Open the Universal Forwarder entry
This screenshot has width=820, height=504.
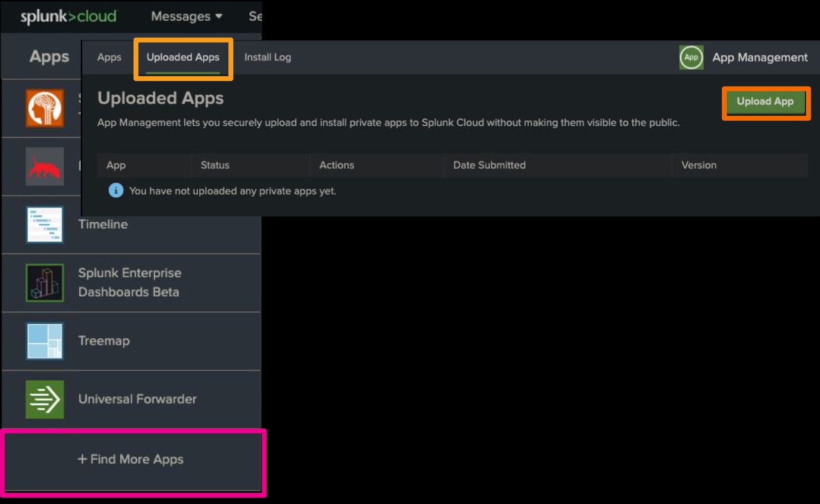[x=131, y=399]
